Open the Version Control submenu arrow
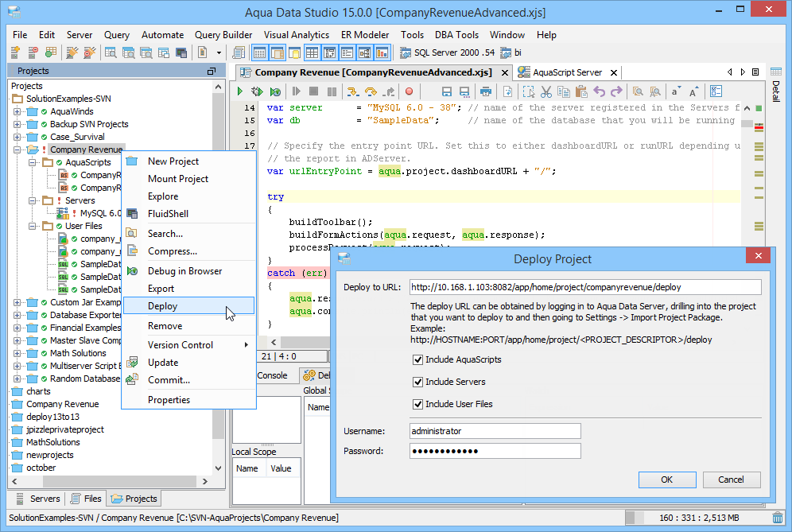 (x=246, y=345)
